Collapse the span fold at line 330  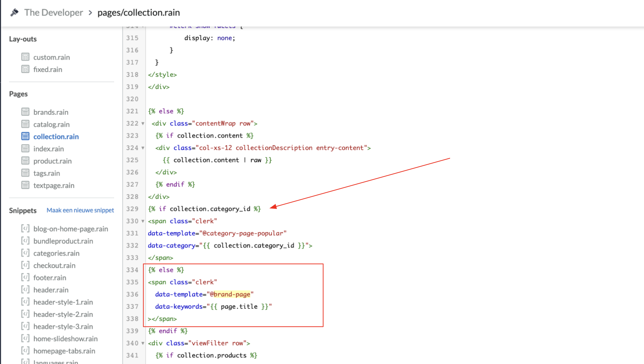pyautogui.click(x=143, y=221)
